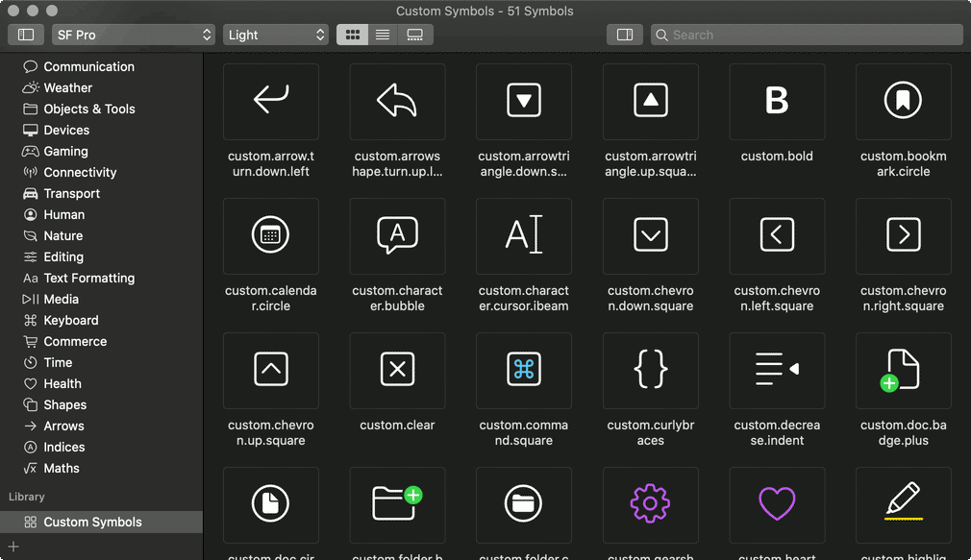Select the custom.chevron.up.square symbol
Viewport: 971px width, 560px height.
pos(270,370)
